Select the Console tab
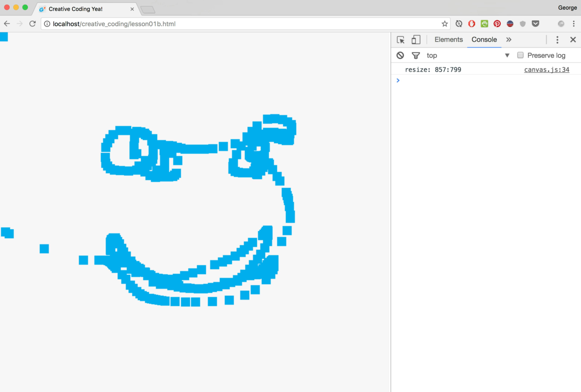Image resolution: width=581 pixels, height=392 pixels. (484, 40)
